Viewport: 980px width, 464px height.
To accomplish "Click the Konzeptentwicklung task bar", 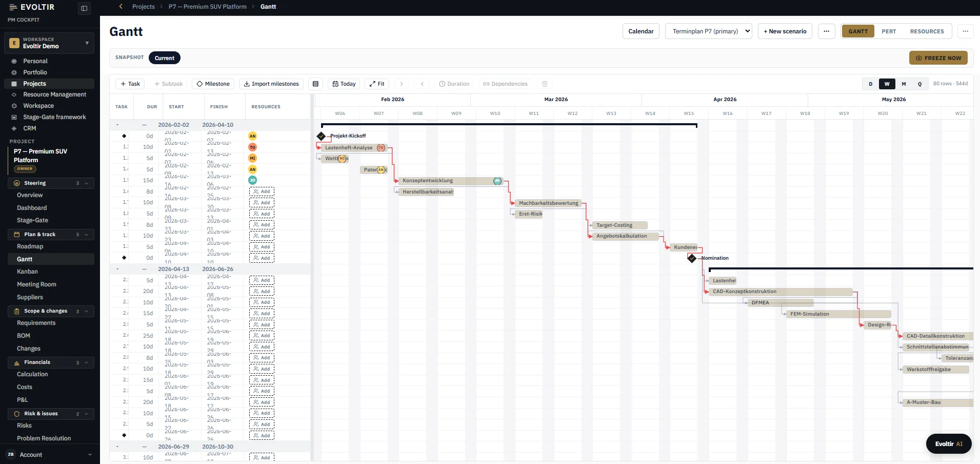I will click(x=451, y=181).
